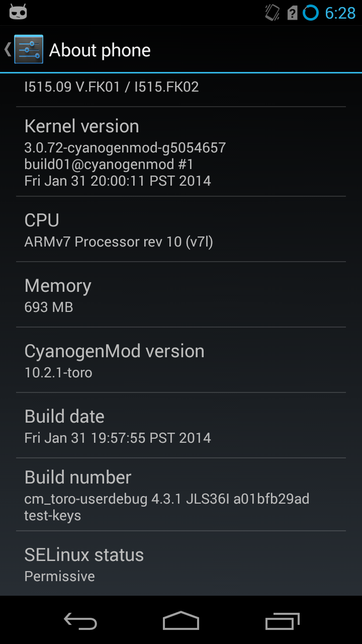
Task: Tap the unknown SIM card status icon
Action: click(x=293, y=13)
